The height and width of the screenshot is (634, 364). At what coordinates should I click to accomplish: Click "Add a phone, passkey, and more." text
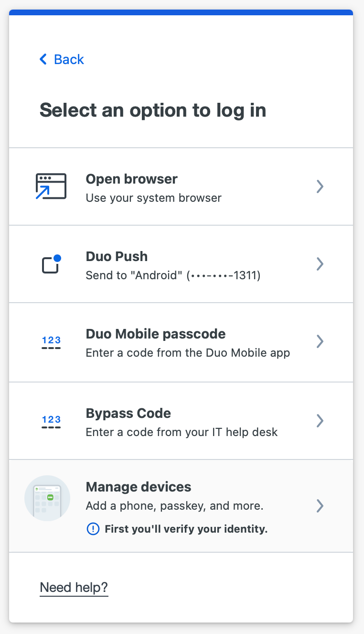coord(174,506)
